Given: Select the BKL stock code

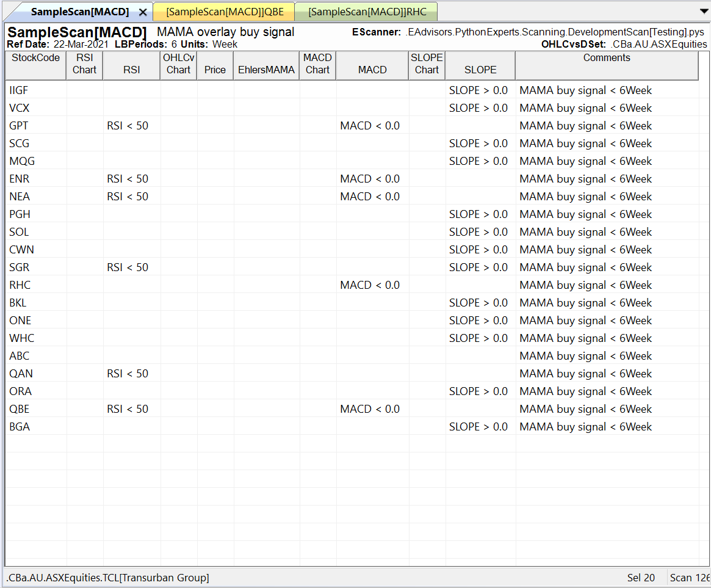Looking at the screenshot, I should click(x=18, y=303).
